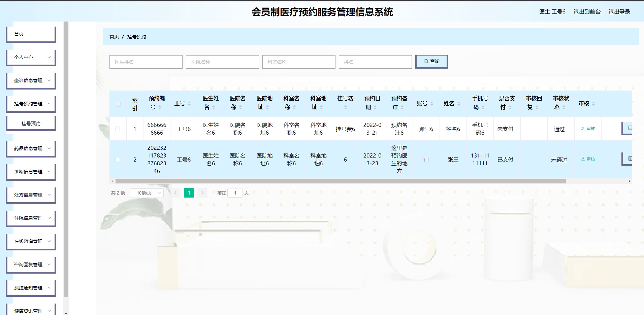The width and height of the screenshot is (644, 315).
Task: Open 首页 in sidebar
Action: click(31, 34)
